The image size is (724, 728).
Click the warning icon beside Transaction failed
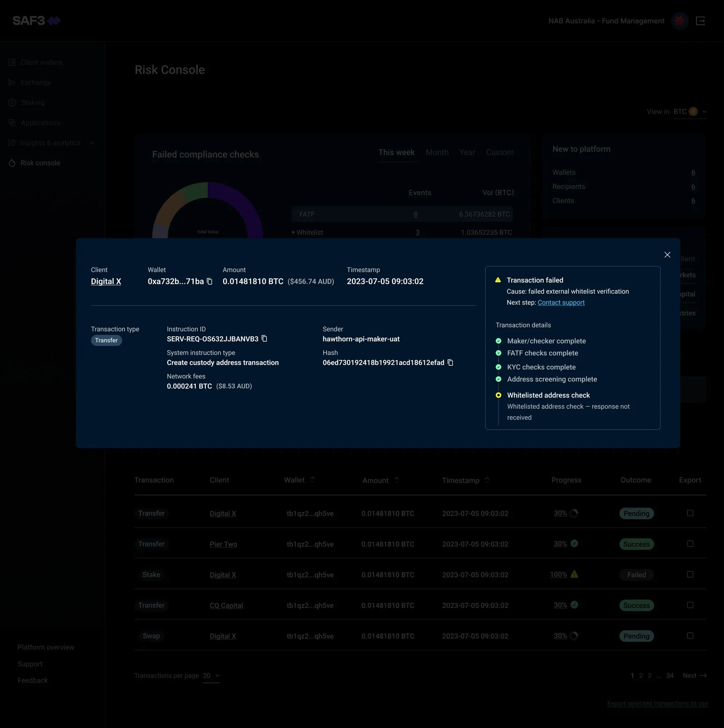[x=498, y=280]
